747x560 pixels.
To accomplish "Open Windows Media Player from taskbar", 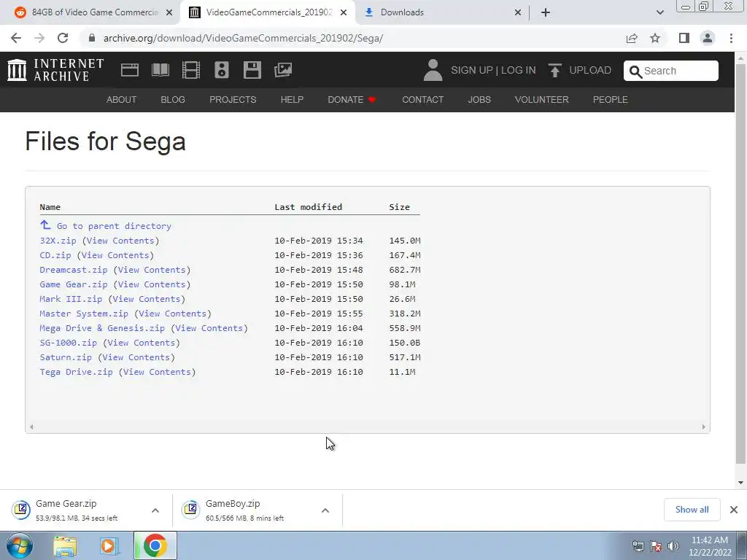I will [x=109, y=545].
